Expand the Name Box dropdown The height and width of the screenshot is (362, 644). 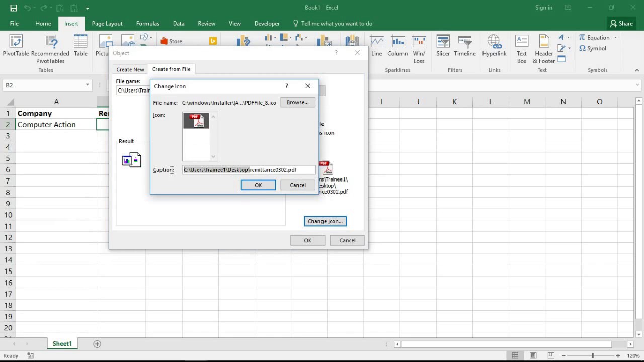coord(87,85)
